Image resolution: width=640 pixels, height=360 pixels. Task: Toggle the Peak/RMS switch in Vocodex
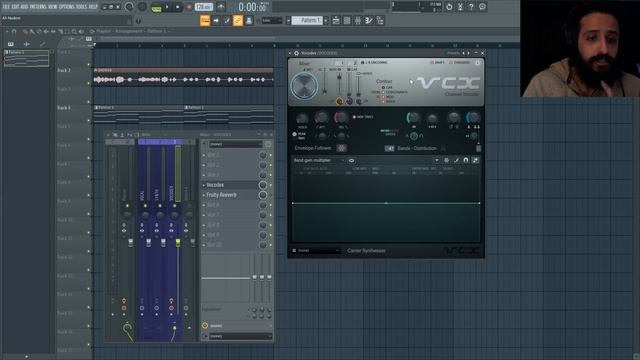pos(294,134)
